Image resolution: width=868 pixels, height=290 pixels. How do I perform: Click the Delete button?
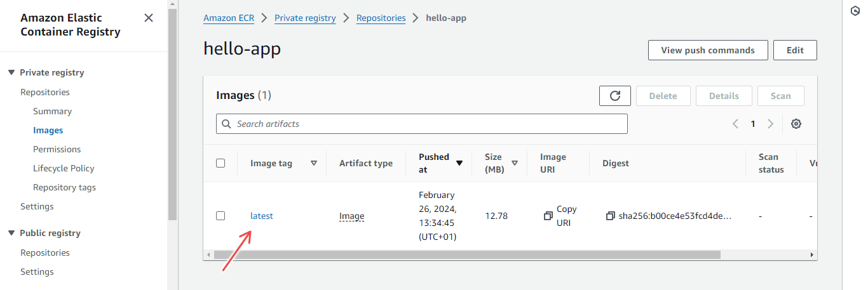663,96
